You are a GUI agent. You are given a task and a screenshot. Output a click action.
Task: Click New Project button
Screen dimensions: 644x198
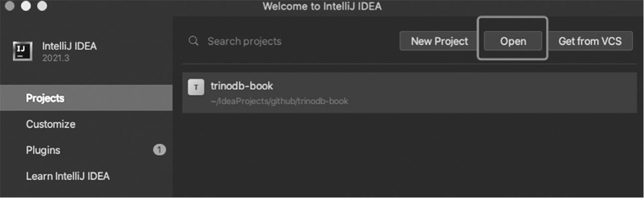pos(439,41)
